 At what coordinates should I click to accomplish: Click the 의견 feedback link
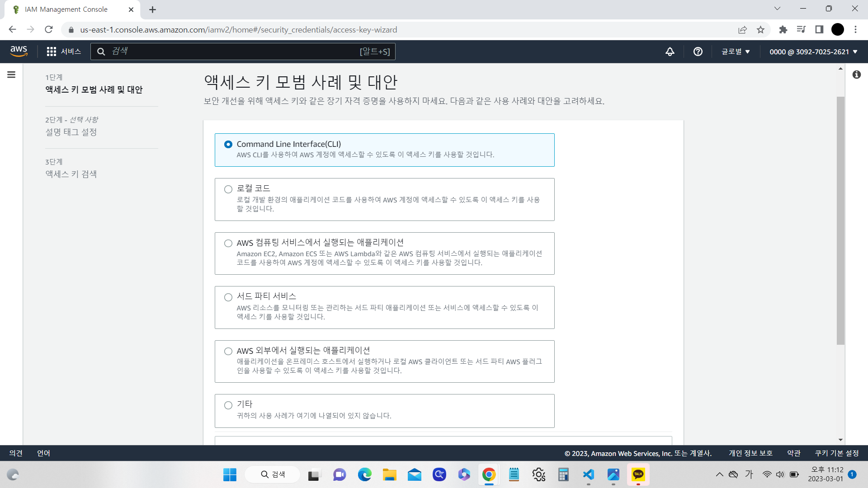point(16,453)
